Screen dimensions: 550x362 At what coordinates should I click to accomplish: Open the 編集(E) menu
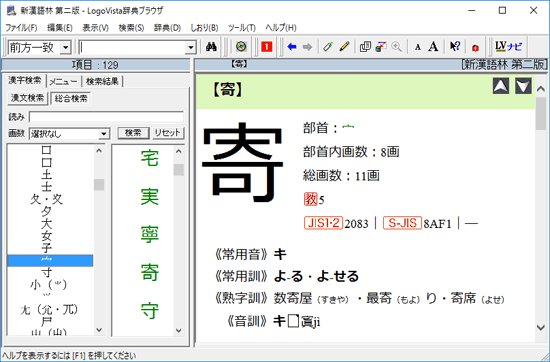[x=60, y=28]
